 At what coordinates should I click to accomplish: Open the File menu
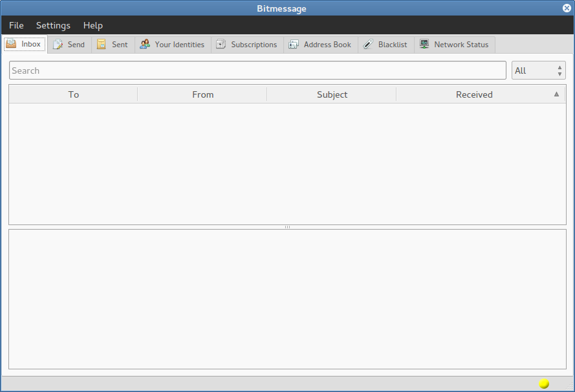(x=16, y=25)
